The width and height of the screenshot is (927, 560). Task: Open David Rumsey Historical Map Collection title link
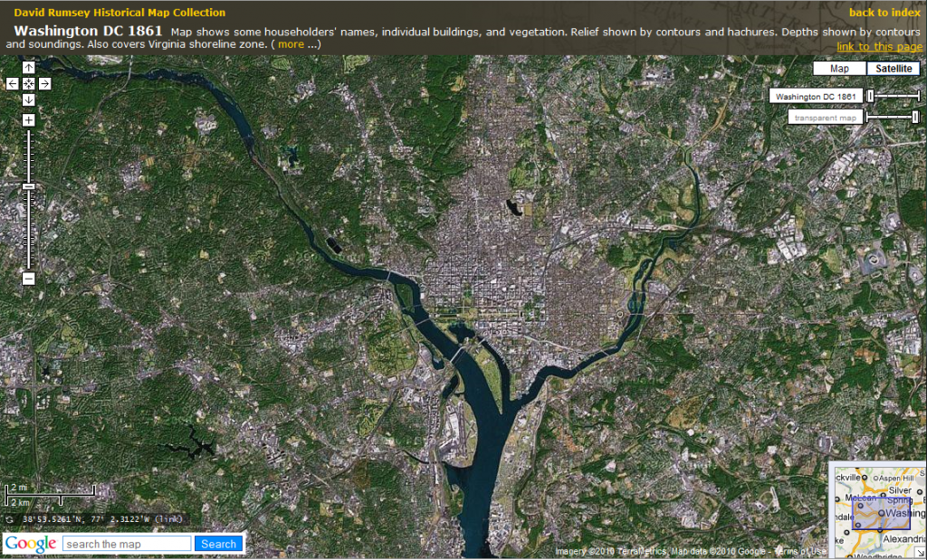click(119, 13)
